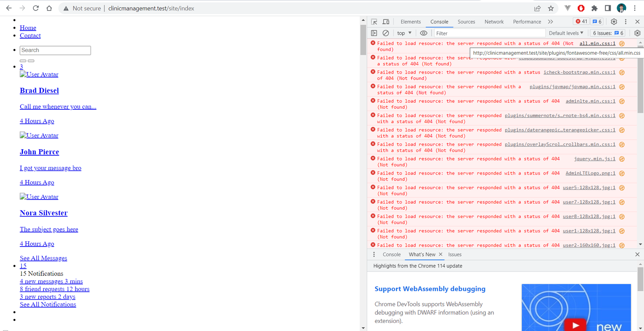Clear the console with the clear icon

(x=386, y=33)
